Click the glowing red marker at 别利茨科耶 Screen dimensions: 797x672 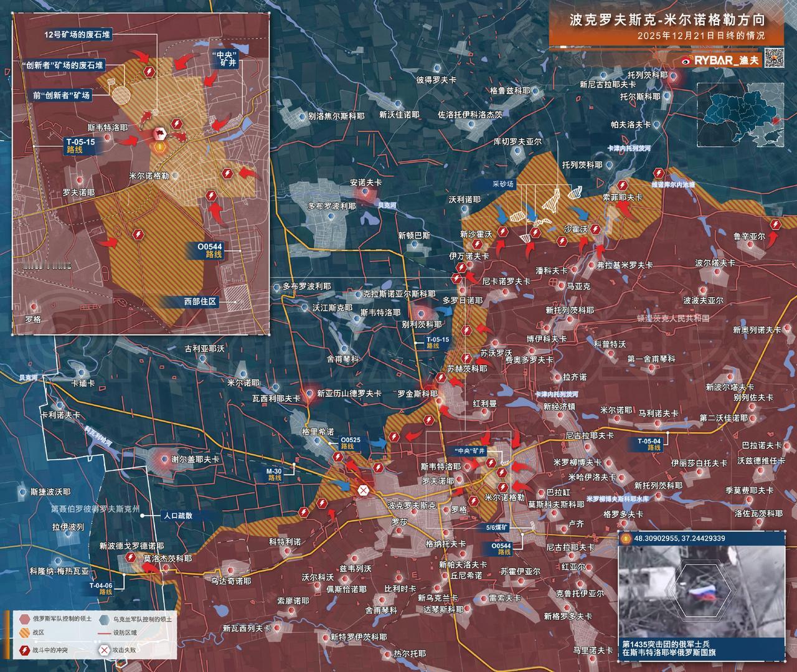point(422,313)
